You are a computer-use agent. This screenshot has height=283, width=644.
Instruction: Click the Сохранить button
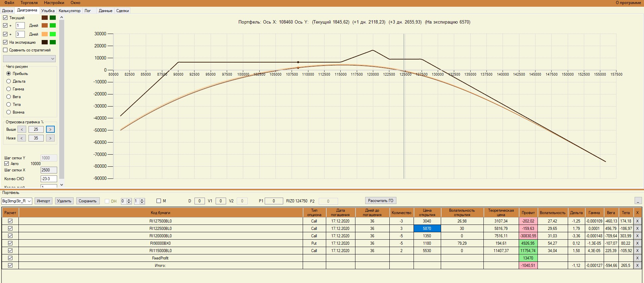point(88,201)
